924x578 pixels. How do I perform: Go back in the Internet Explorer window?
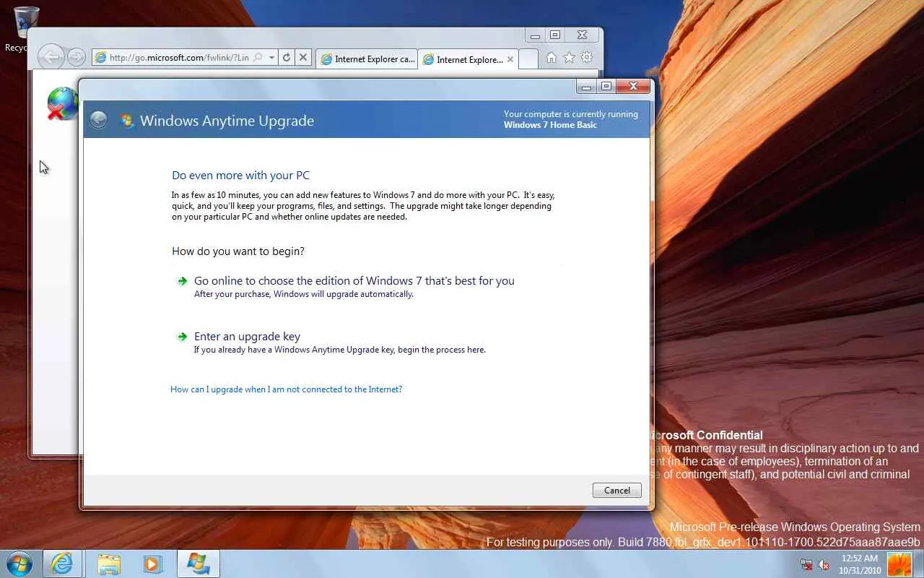pyautogui.click(x=51, y=57)
